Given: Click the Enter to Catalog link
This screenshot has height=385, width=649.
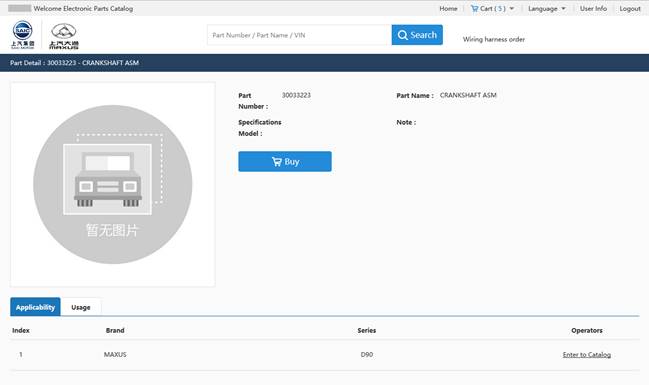Looking at the screenshot, I should tap(587, 355).
